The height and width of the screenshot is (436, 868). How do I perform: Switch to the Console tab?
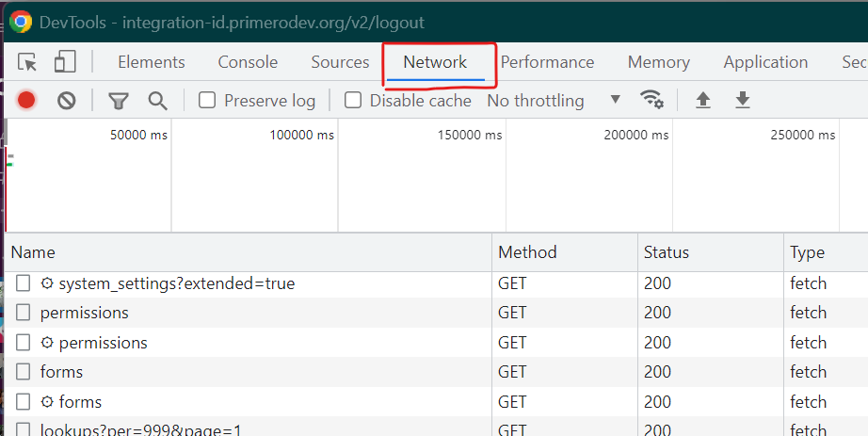(248, 62)
